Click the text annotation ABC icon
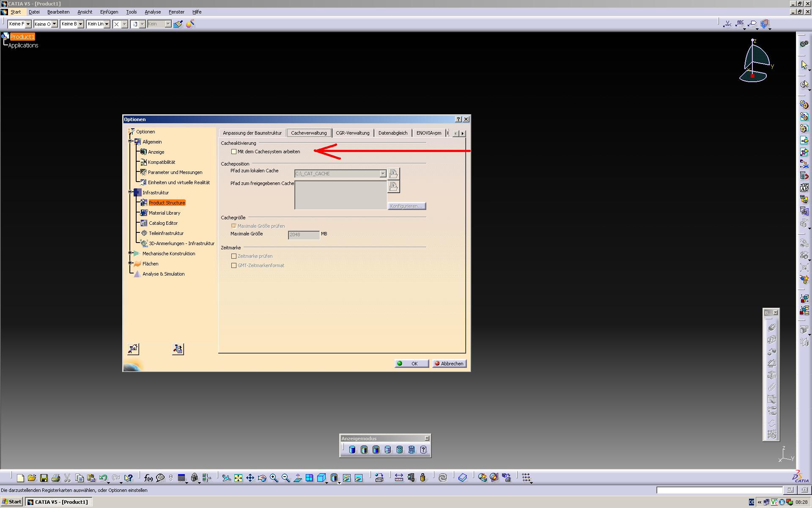Viewport: 812px width, 508px height. point(740,24)
